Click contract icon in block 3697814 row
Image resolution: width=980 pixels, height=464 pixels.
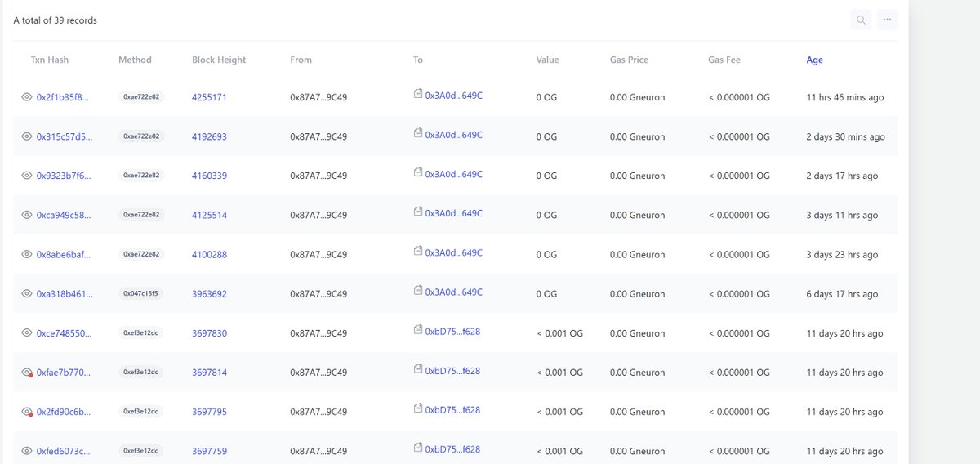(x=418, y=369)
